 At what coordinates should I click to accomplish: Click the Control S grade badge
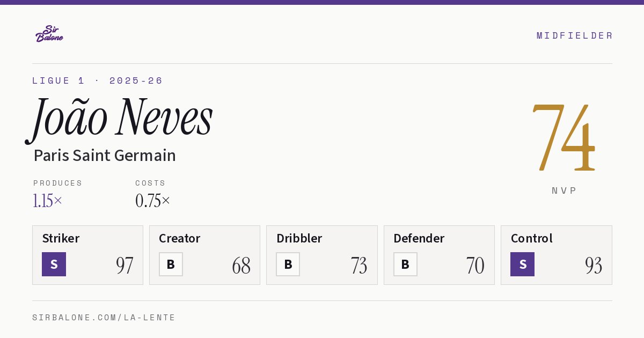tap(522, 264)
